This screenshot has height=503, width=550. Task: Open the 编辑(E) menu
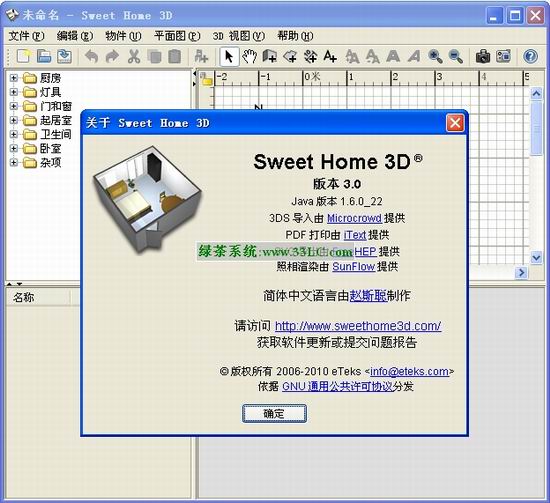click(x=75, y=36)
